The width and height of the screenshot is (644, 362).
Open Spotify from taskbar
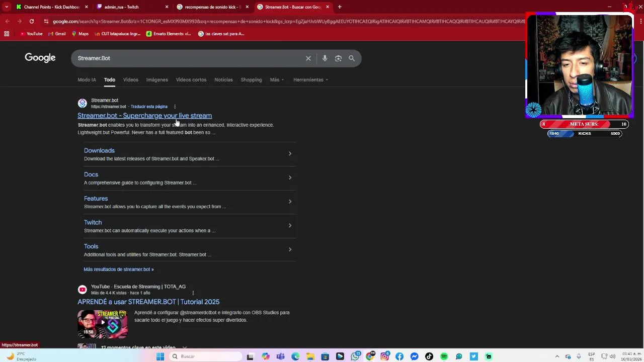(x=444, y=356)
